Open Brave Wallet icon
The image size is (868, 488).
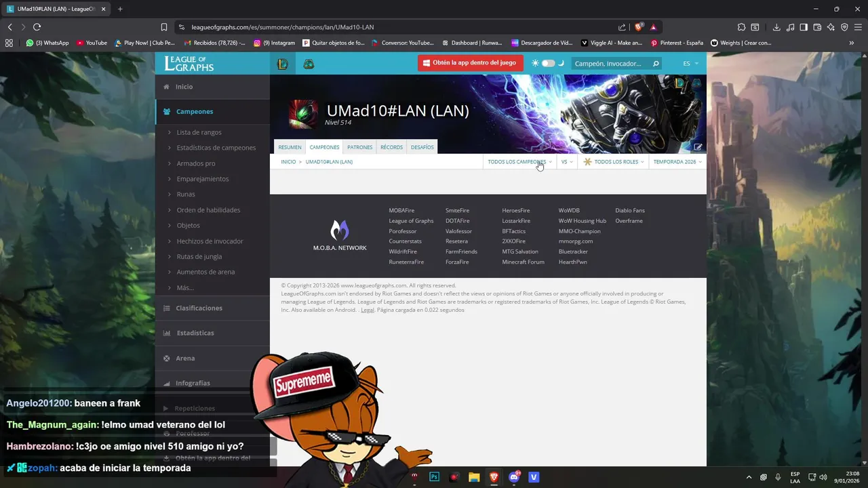tap(817, 27)
